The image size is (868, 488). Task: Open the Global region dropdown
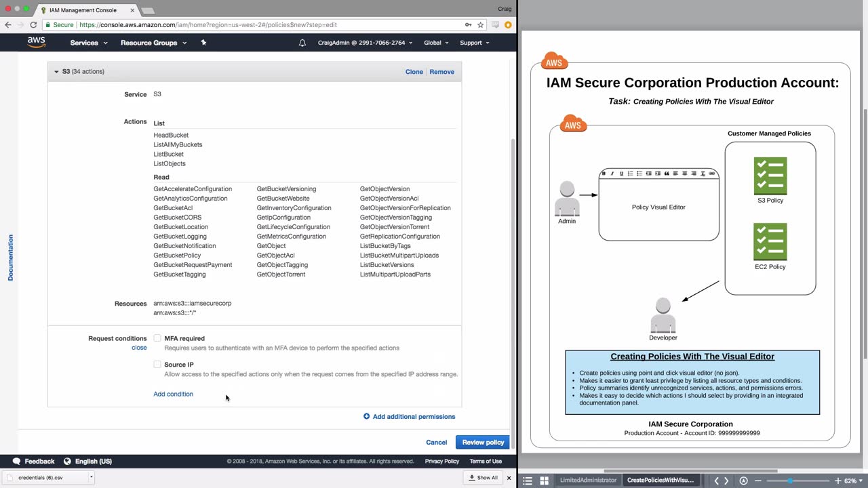tap(436, 43)
